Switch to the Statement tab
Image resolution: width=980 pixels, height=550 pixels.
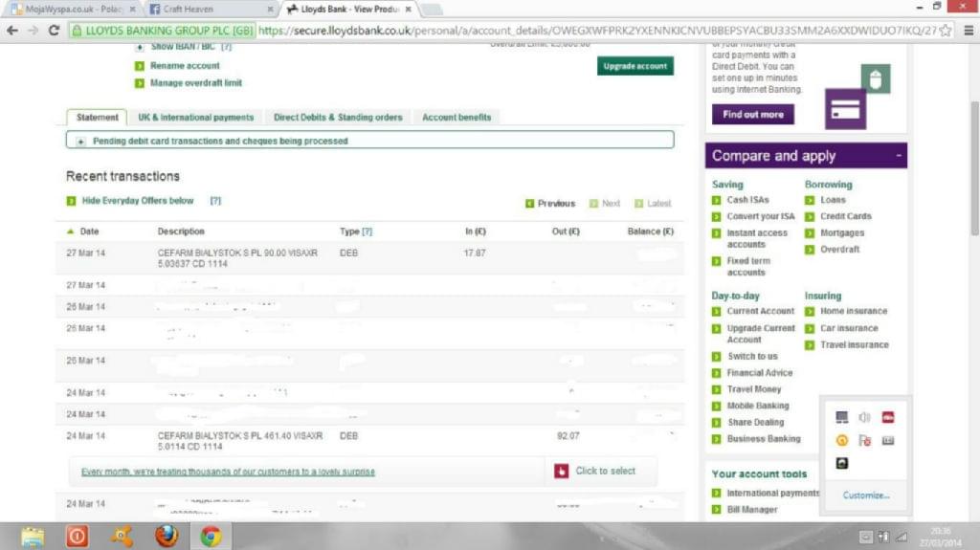click(97, 117)
